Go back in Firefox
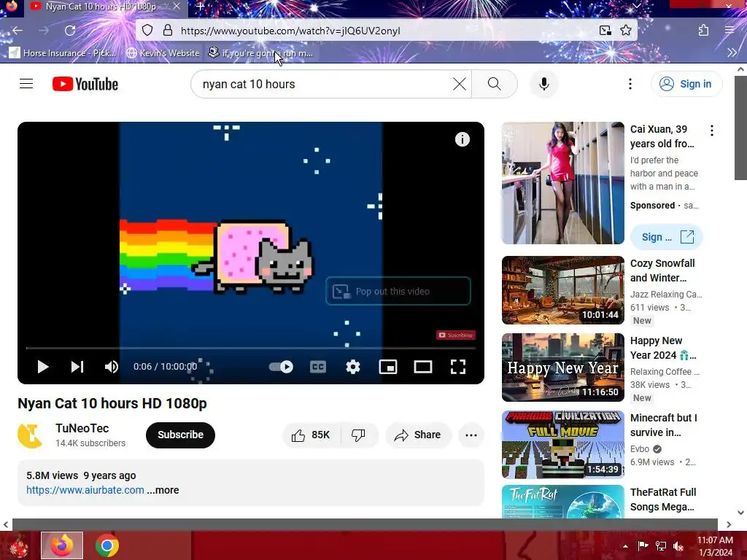The width and height of the screenshot is (747, 560). click(18, 31)
